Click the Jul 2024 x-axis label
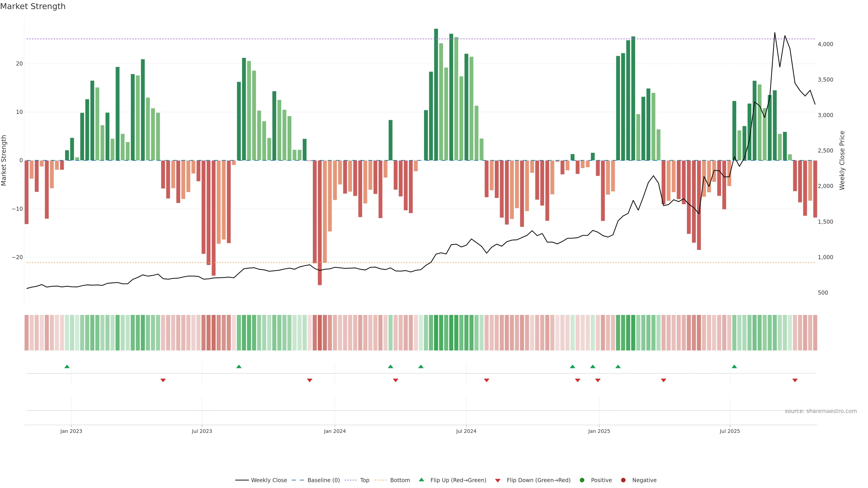 pyautogui.click(x=466, y=431)
